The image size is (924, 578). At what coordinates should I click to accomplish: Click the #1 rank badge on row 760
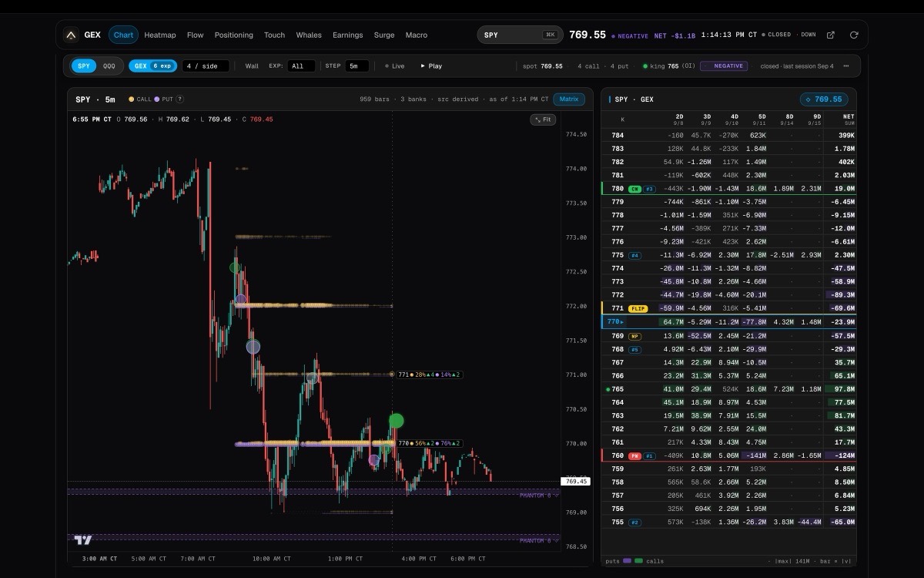[x=649, y=455]
